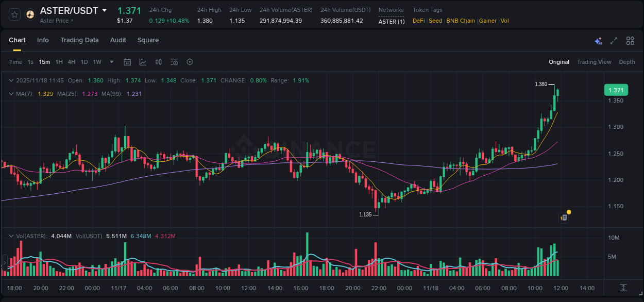Expand the MA indicator row chevron
644x302 pixels.
coord(11,94)
